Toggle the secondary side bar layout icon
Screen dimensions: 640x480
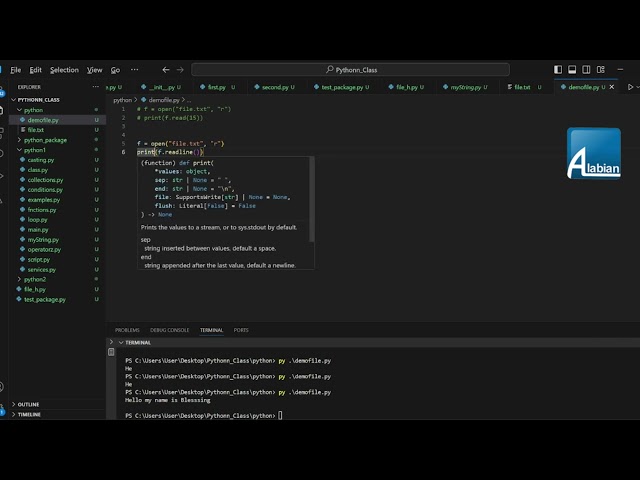point(586,69)
